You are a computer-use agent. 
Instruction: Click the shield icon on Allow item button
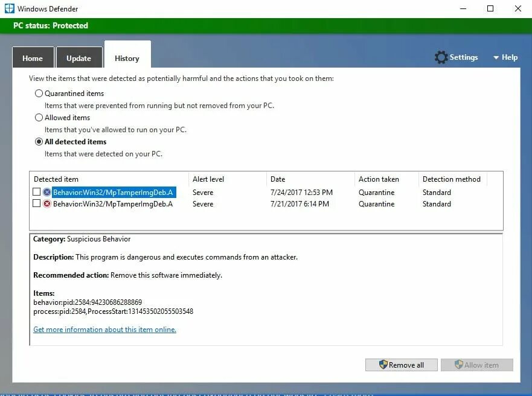(x=459, y=365)
